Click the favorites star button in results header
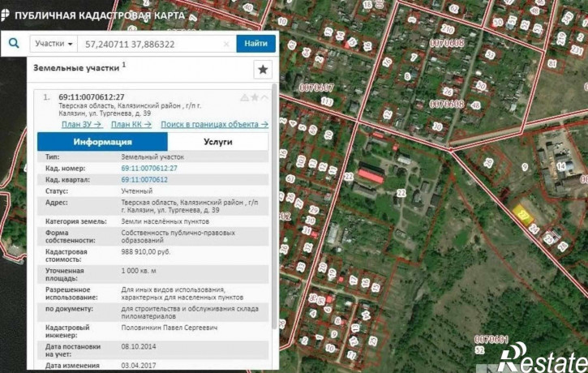 pos(263,70)
